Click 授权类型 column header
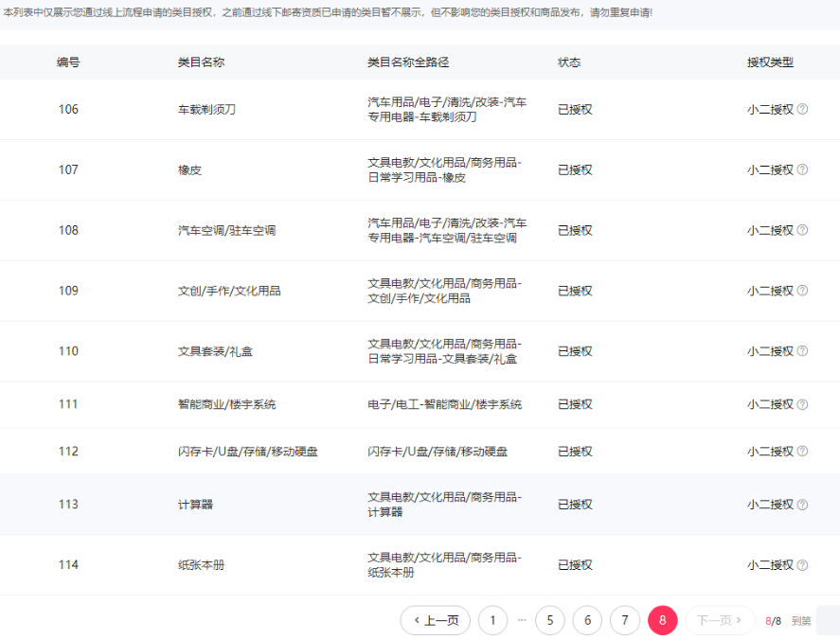Screen dimensions: 840x640 pos(770,62)
